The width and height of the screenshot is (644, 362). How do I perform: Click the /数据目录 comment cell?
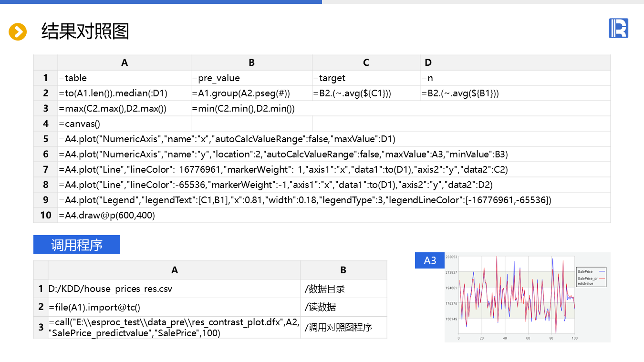point(343,289)
